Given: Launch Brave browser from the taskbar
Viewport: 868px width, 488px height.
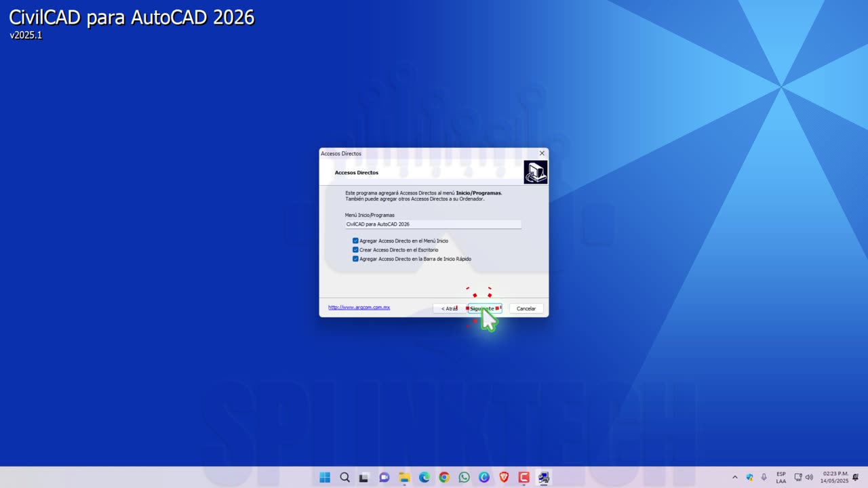Looking at the screenshot, I should coord(504,477).
